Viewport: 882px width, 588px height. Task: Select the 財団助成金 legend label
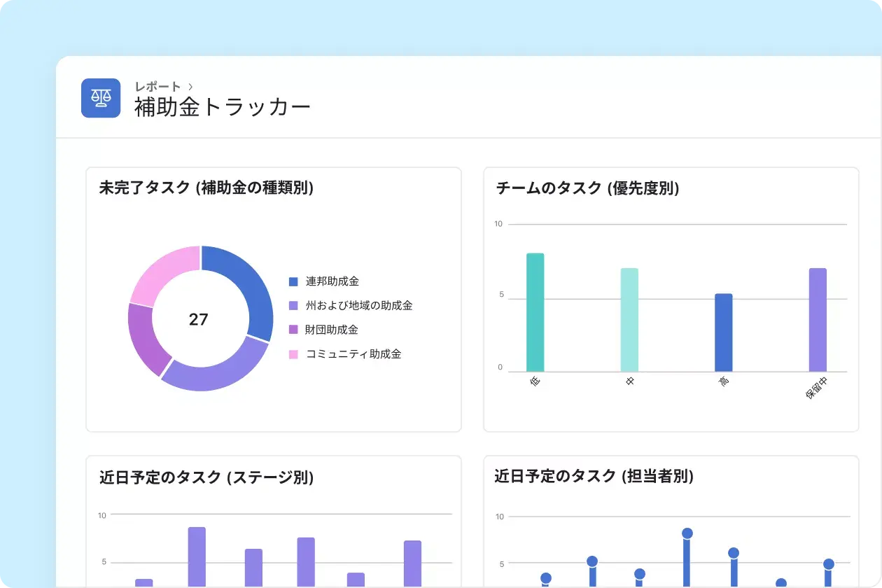click(332, 330)
